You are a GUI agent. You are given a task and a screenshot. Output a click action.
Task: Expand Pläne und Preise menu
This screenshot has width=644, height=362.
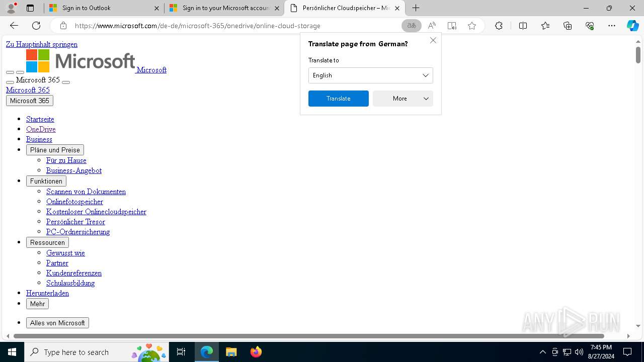55,150
